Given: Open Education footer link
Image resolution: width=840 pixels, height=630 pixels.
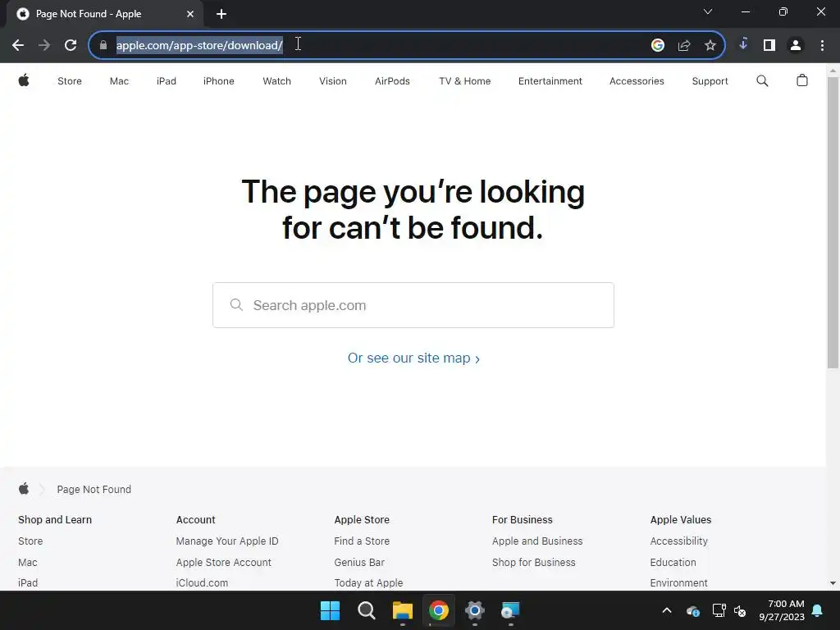Looking at the screenshot, I should [x=673, y=563].
